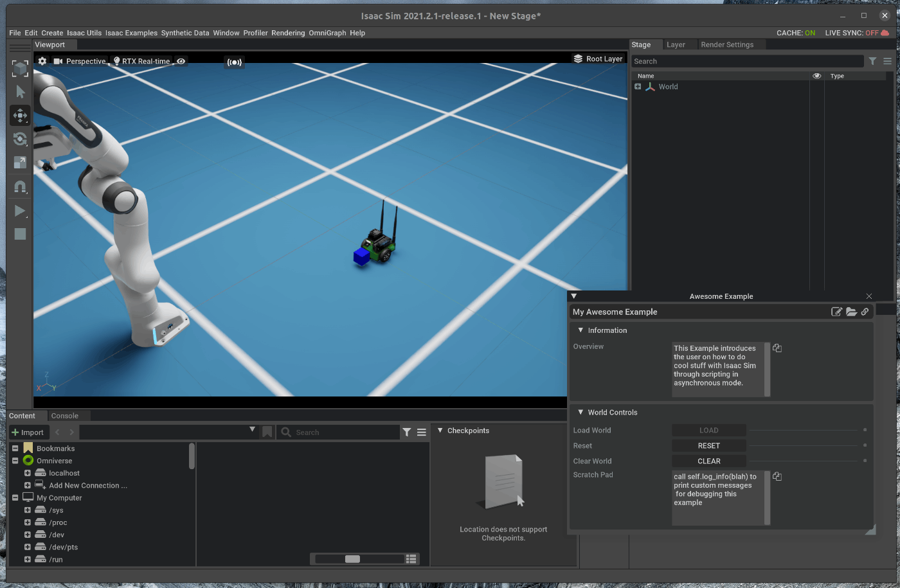
Task: Click the Import button in Content
Action: click(x=28, y=432)
